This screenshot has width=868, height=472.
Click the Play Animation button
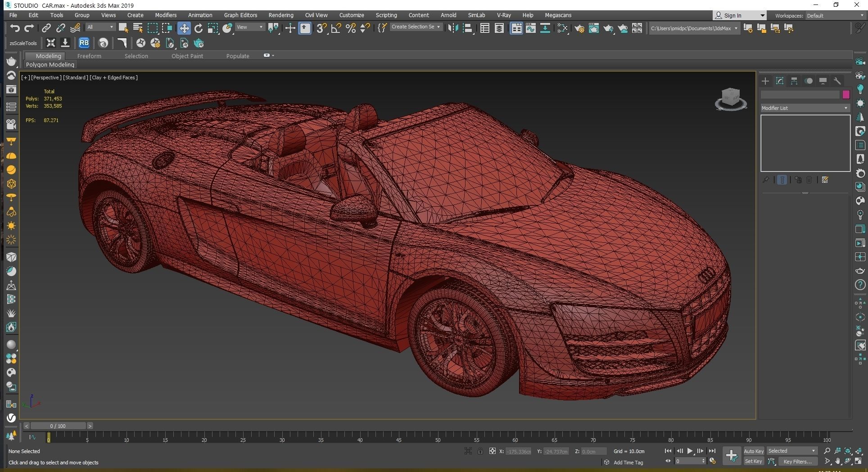[690, 451]
